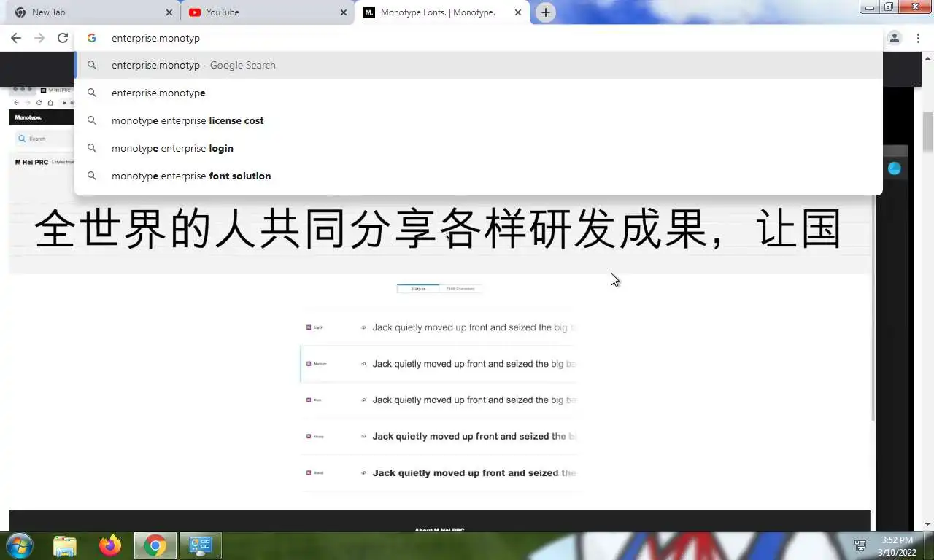Open the Windows Start menu
Screen dimensions: 934x560
point(19,545)
